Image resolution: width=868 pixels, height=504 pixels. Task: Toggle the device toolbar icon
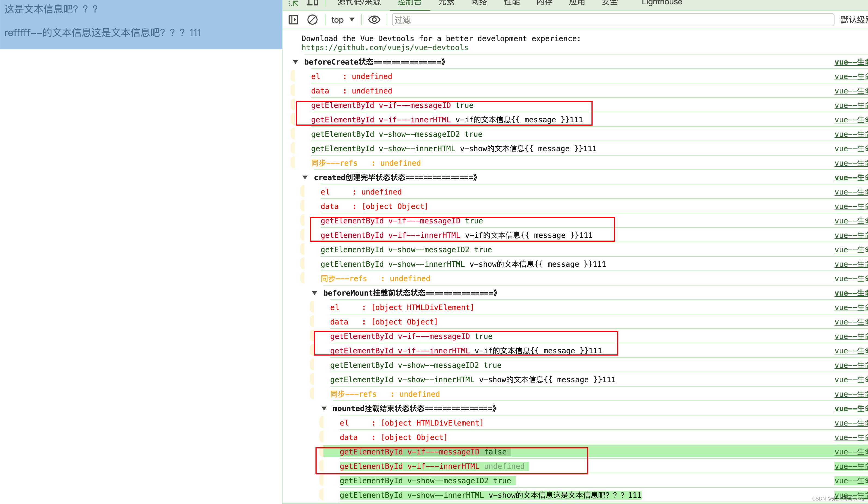click(x=312, y=3)
